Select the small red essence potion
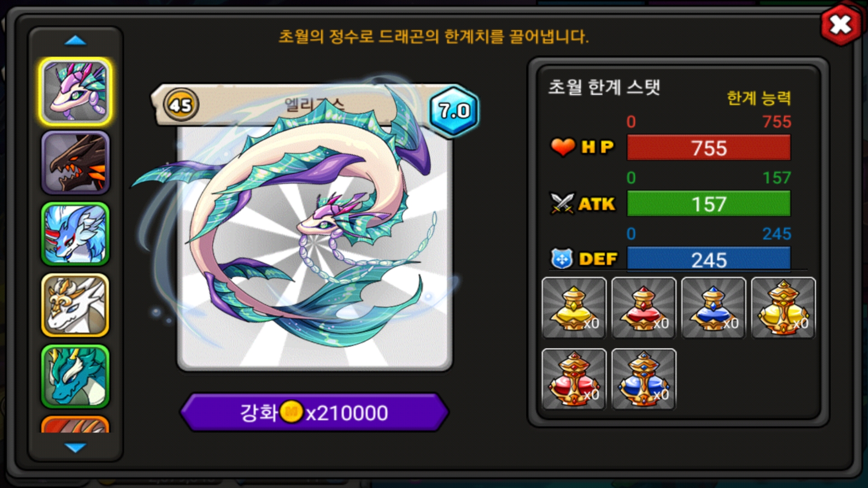Viewport: 868px width, 488px height. click(644, 308)
